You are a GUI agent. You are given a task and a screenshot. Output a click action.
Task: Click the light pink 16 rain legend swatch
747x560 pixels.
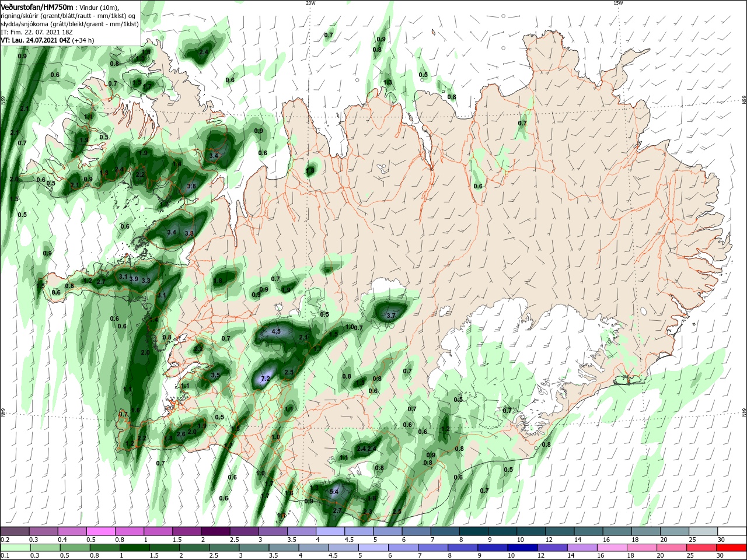click(x=612, y=548)
